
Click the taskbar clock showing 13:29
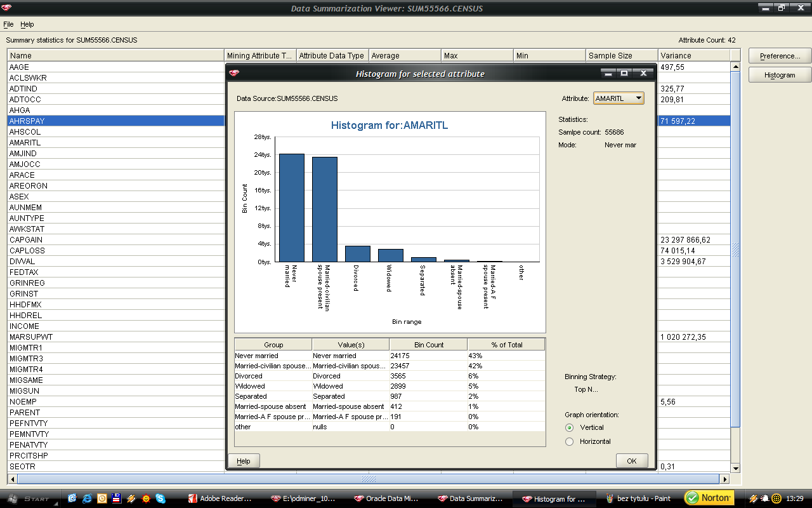click(x=795, y=498)
